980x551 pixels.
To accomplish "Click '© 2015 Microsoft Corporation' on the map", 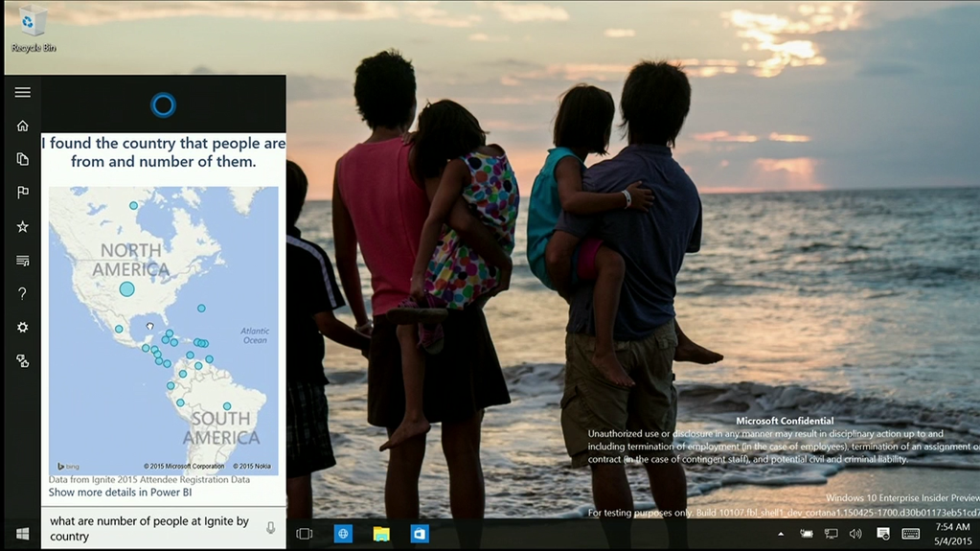I will pyautogui.click(x=184, y=466).
